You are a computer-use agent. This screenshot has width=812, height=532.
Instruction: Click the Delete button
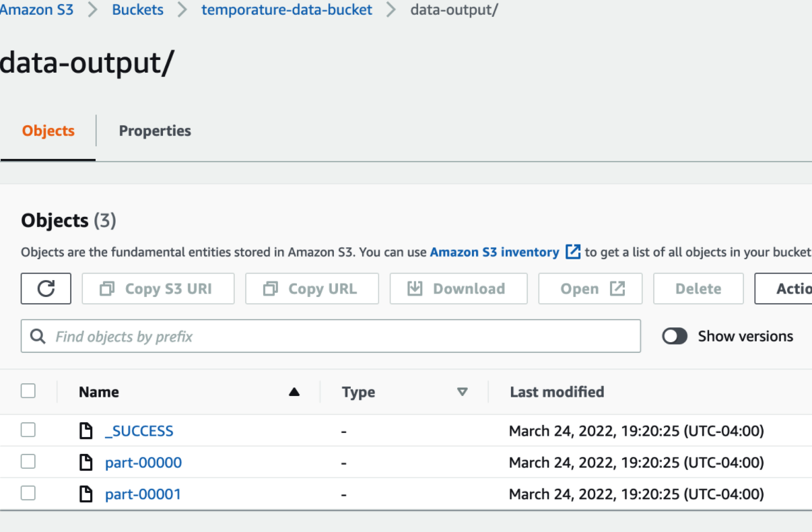tap(698, 288)
